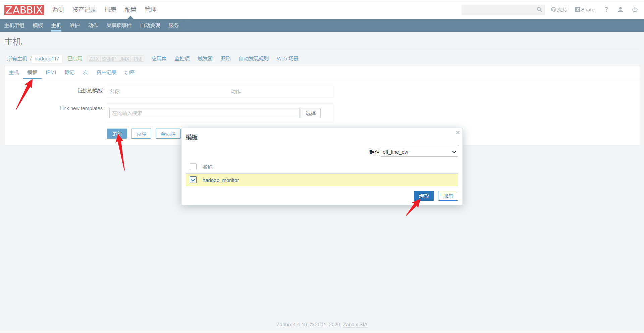Click the ZABBIX logo
The width and height of the screenshot is (644, 333).
coord(24,10)
